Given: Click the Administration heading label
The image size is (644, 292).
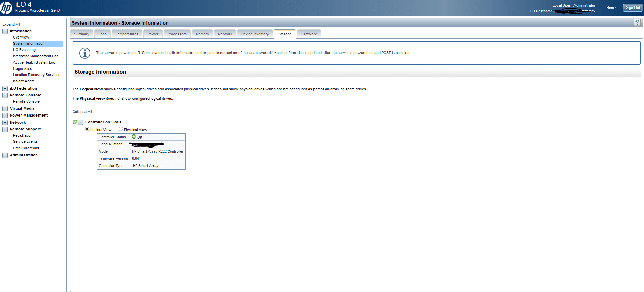Looking at the screenshot, I should click(x=24, y=155).
